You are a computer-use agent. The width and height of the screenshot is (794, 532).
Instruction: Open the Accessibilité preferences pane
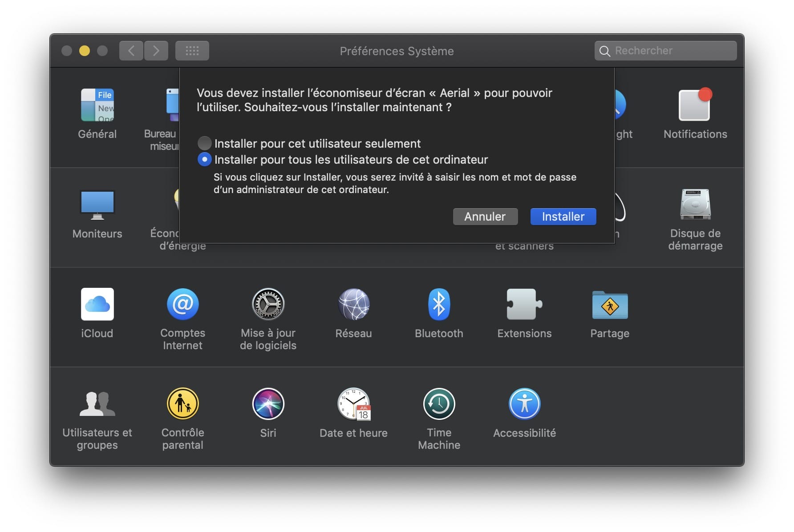coord(524,404)
